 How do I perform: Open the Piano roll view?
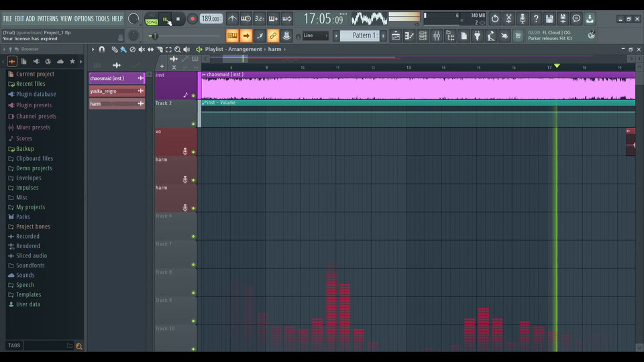[409, 36]
